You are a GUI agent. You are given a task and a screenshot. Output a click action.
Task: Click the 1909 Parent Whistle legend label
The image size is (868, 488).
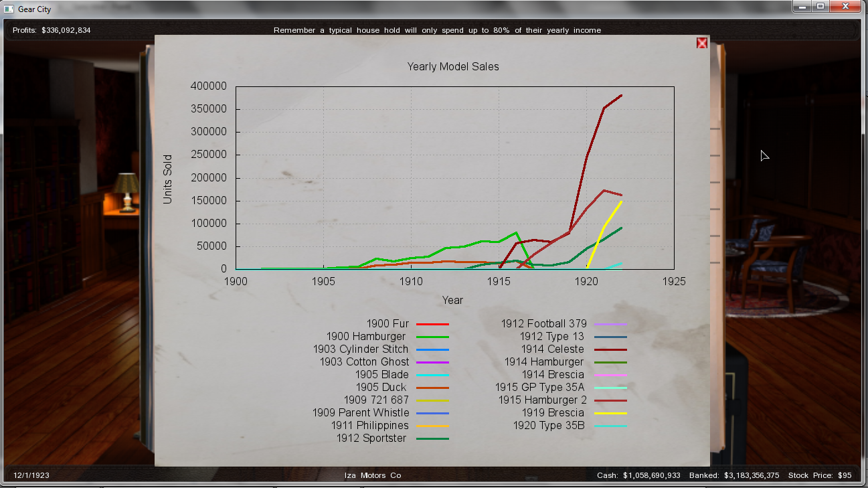360,413
